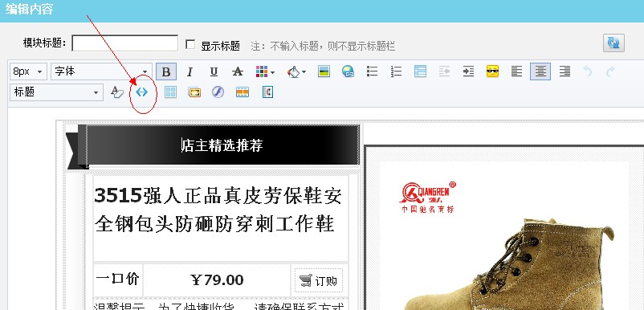Open the text color grid picker

click(x=264, y=71)
